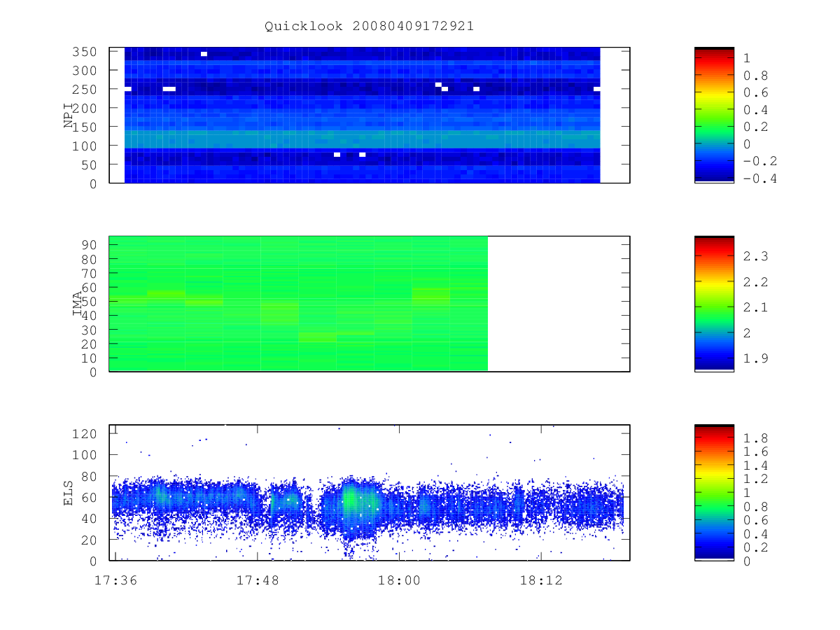
Task: Click the 18:00 time tick label
Action: click(399, 580)
